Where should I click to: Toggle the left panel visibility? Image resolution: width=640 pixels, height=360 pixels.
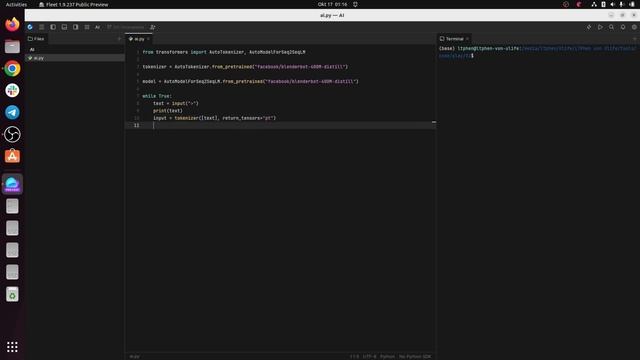pos(53,27)
